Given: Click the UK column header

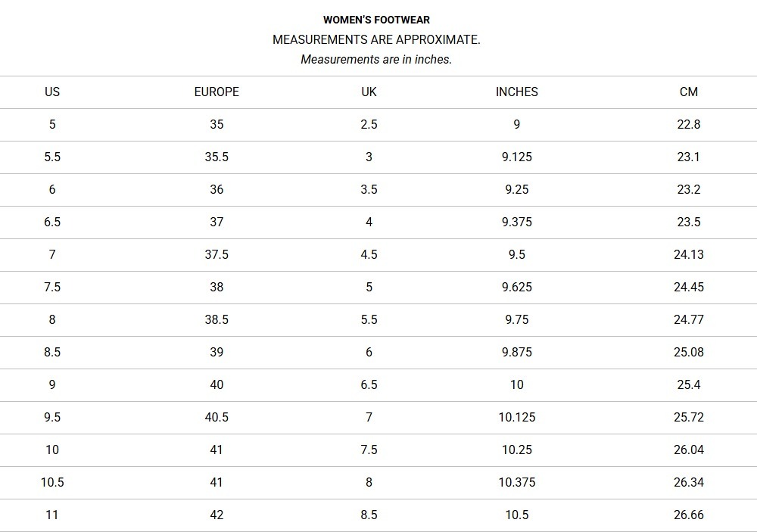Looking at the screenshot, I should [x=369, y=92].
